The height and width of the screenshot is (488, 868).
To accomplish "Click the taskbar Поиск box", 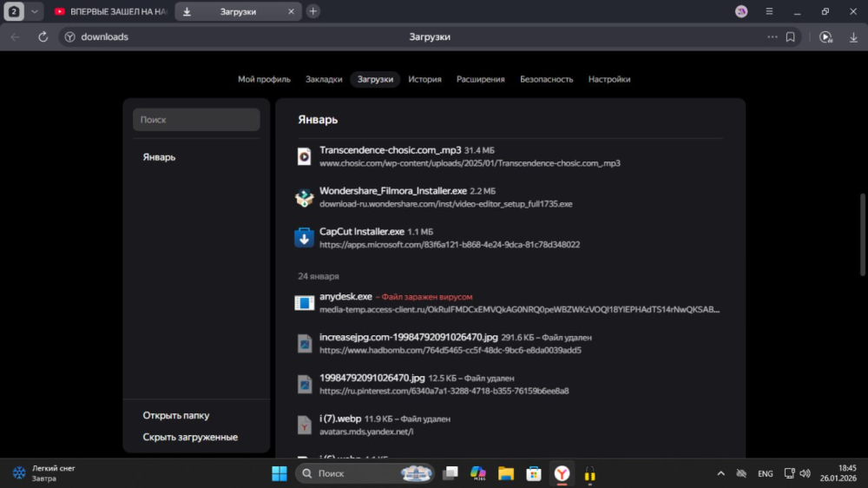I will click(365, 473).
